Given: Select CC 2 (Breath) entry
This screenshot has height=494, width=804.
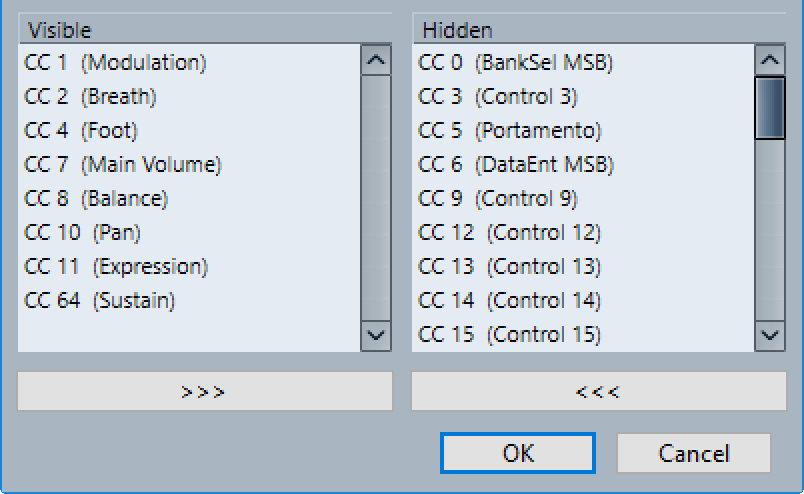Looking at the screenshot, I should [x=189, y=96].
